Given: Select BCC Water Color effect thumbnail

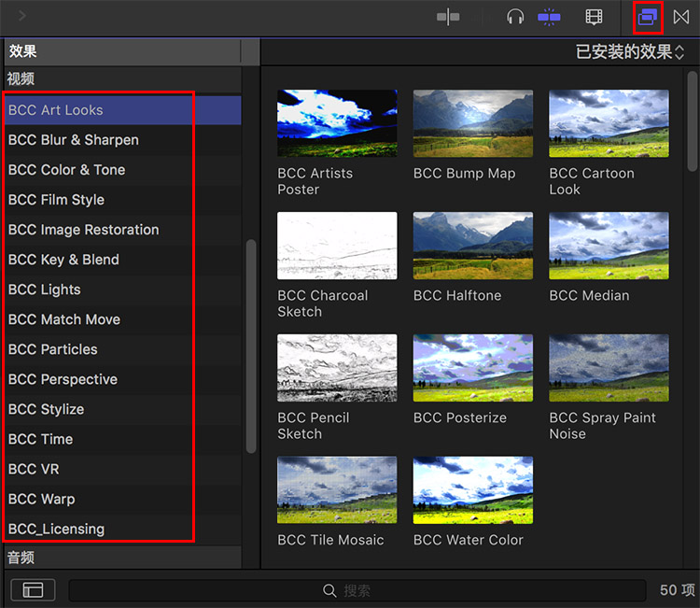Looking at the screenshot, I should [473, 489].
